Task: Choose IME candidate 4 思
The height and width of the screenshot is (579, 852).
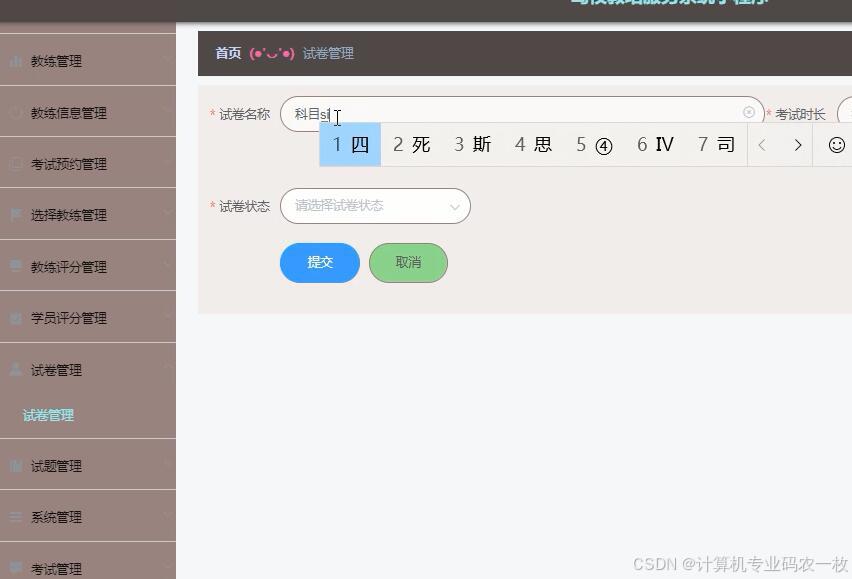Action: 533,144
